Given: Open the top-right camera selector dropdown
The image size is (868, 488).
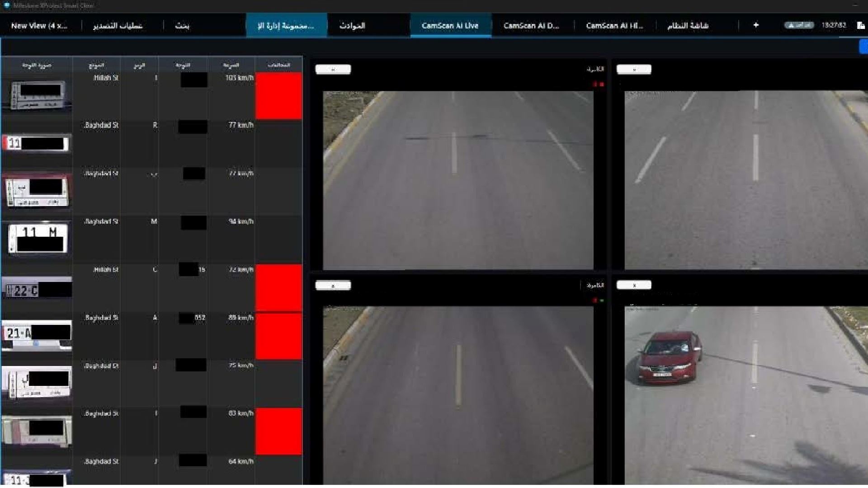Looking at the screenshot, I should (634, 69).
